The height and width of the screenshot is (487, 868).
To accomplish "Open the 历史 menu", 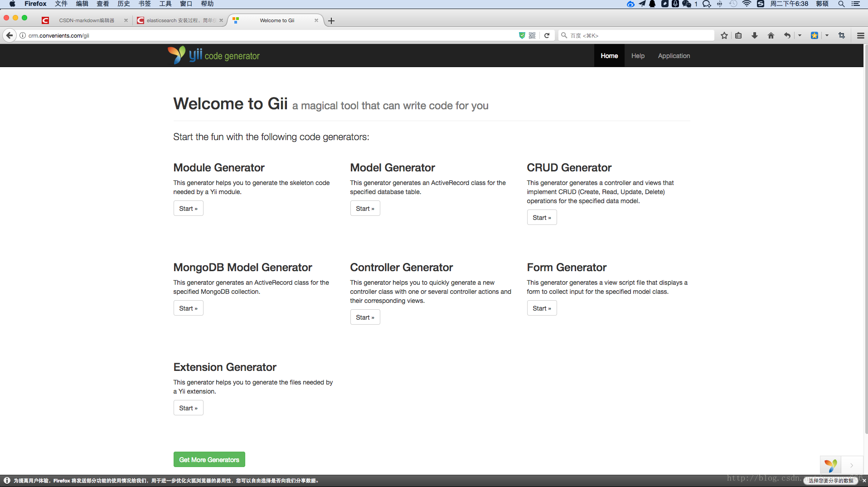I will pos(124,4).
